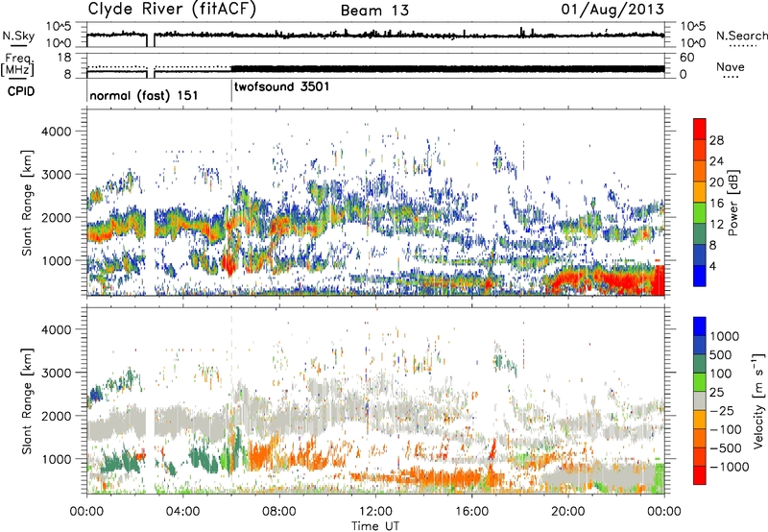768x532 pixels.
Task: Click the '3000' tick of the velocity panel
Action: (57, 373)
